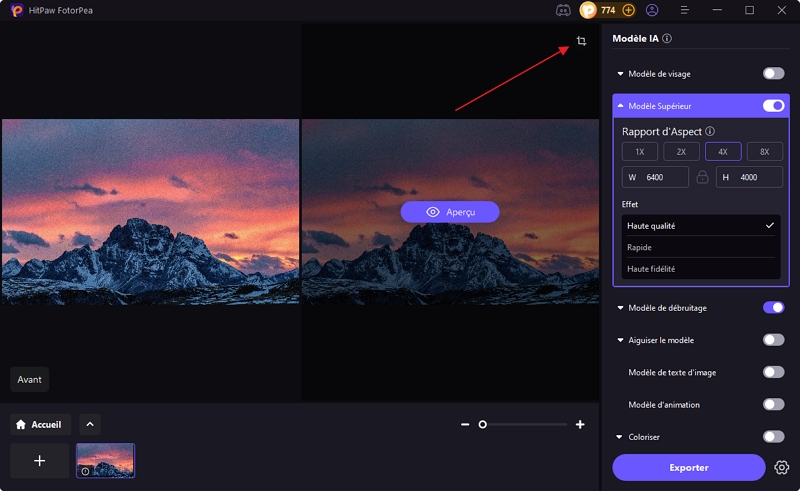The image size is (800, 491).
Task: Disable the Modèle de débruitage toggle
Action: point(773,308)
